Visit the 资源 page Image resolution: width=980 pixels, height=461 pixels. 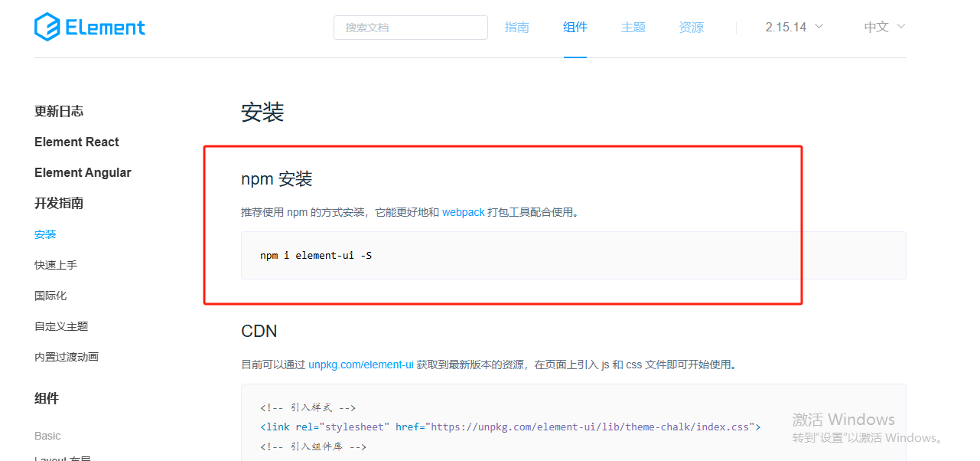point(691,27)
